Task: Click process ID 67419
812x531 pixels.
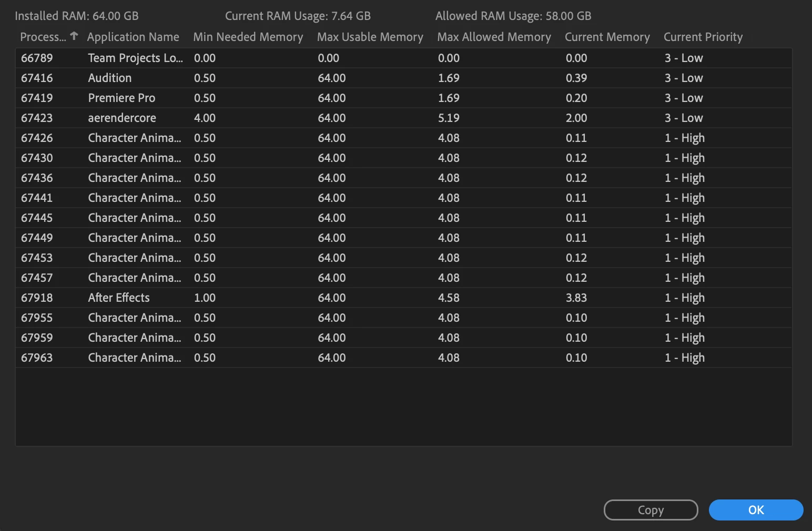Action: 37,98
